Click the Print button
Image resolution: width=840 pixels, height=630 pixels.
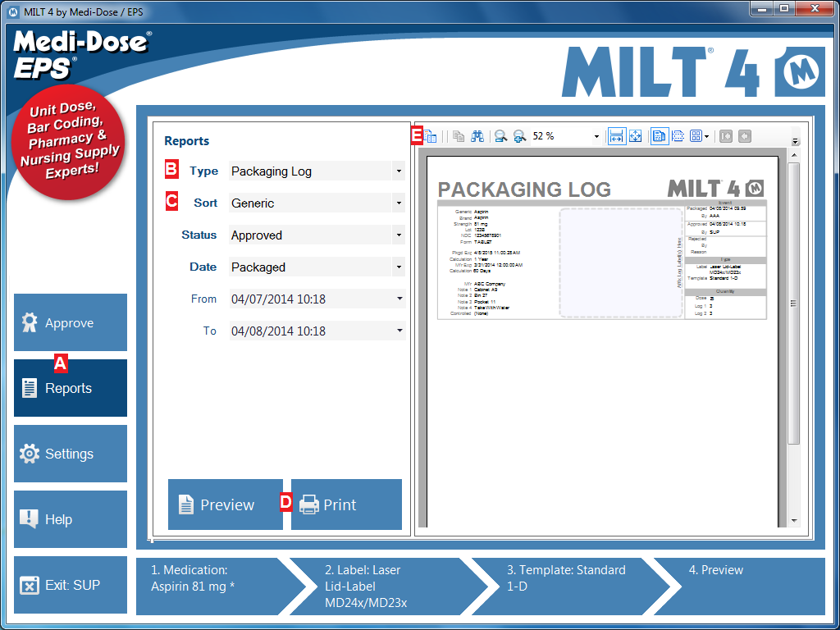point(347,504)
